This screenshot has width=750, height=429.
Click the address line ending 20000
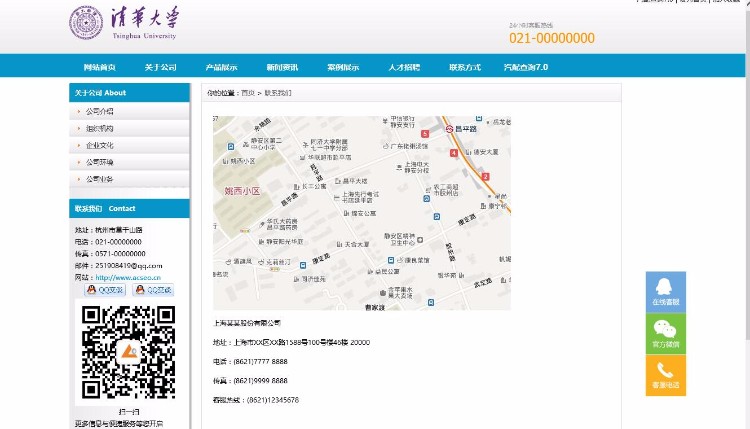click(291, 342)
